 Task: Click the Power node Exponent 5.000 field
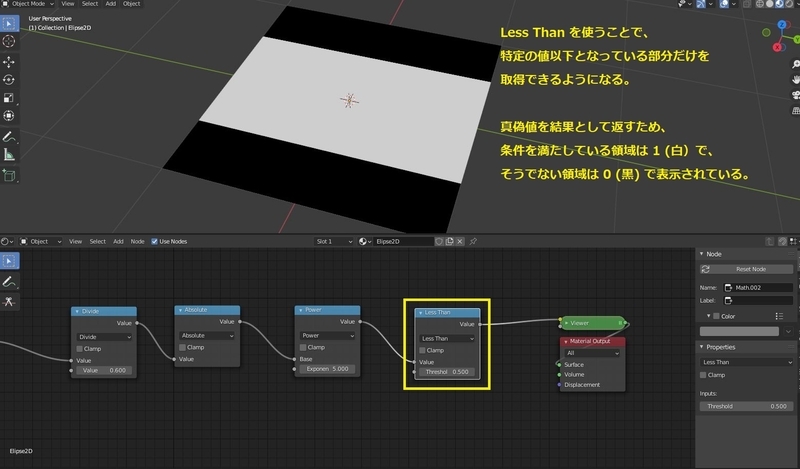click(328, 369)
